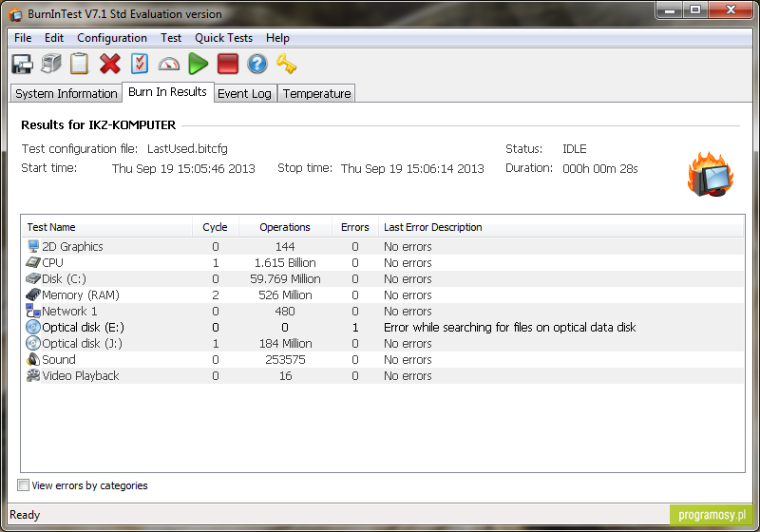Image resolution: width=760 pixels, height=532 pixels.
Task: Sort by Test Name column header
Action: tap(106, 227)
